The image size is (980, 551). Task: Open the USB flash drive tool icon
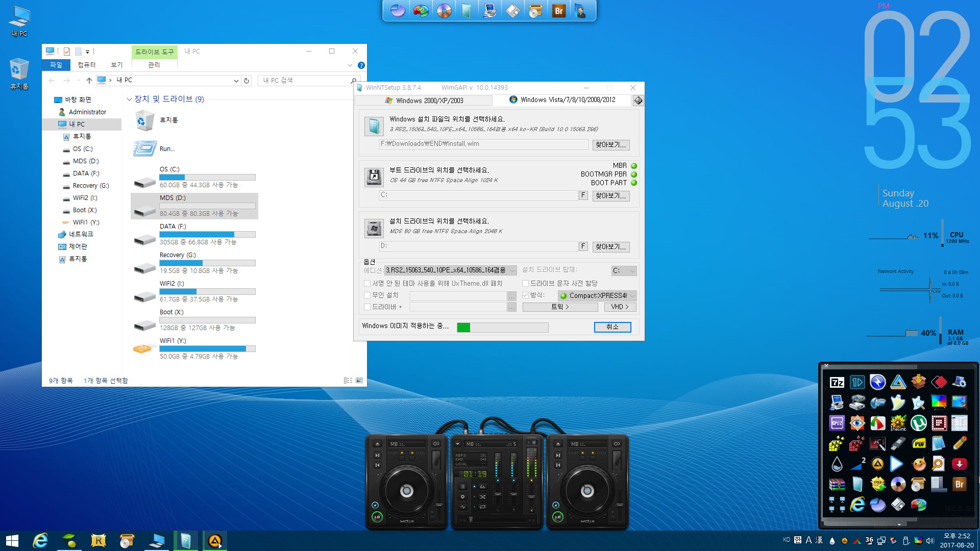tap(898, 443)
